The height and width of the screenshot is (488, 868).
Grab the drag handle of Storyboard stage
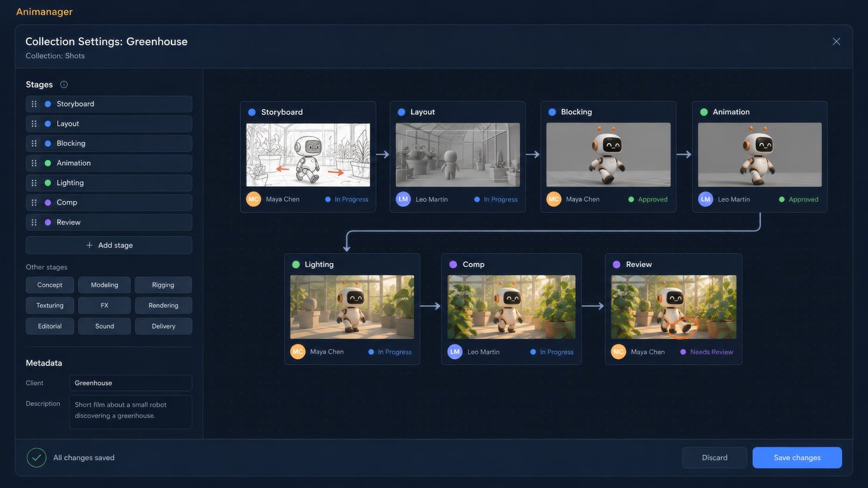pos(34,104)
